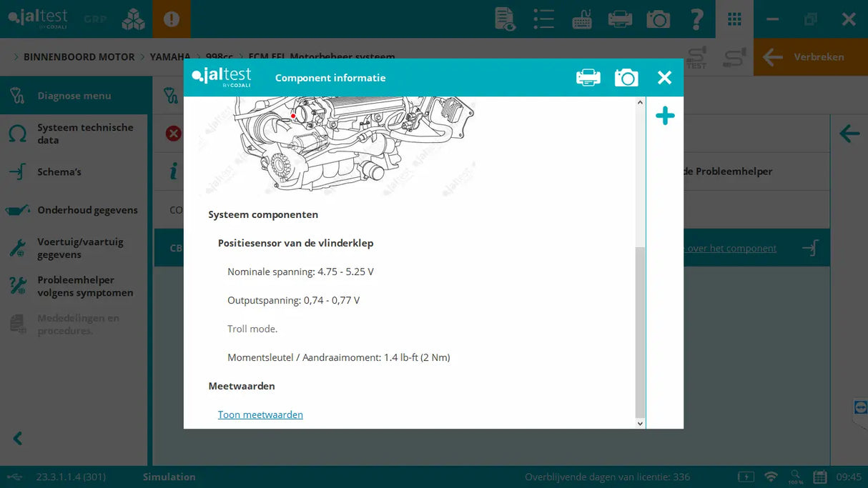Image resolution: width=868 pixels, height=488 pixels.
Task: Click 'Meetwaarden' heading
Action: tap(242, 386)
